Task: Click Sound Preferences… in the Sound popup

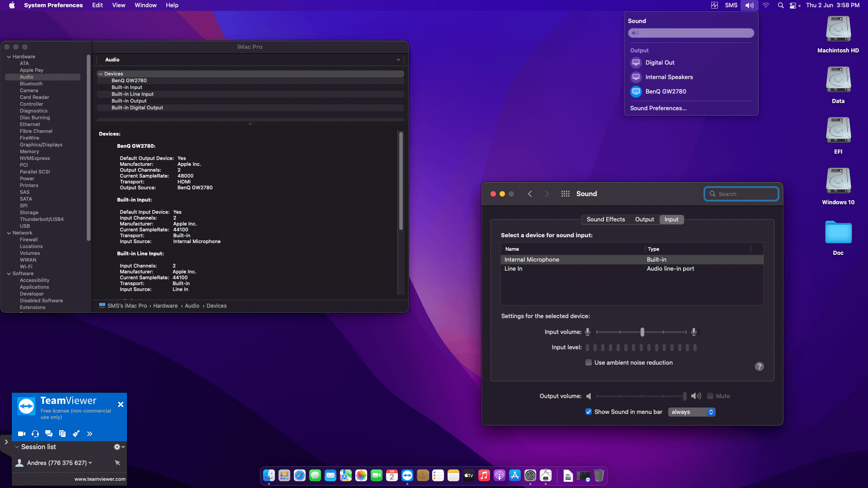Action: coord(658,108)
